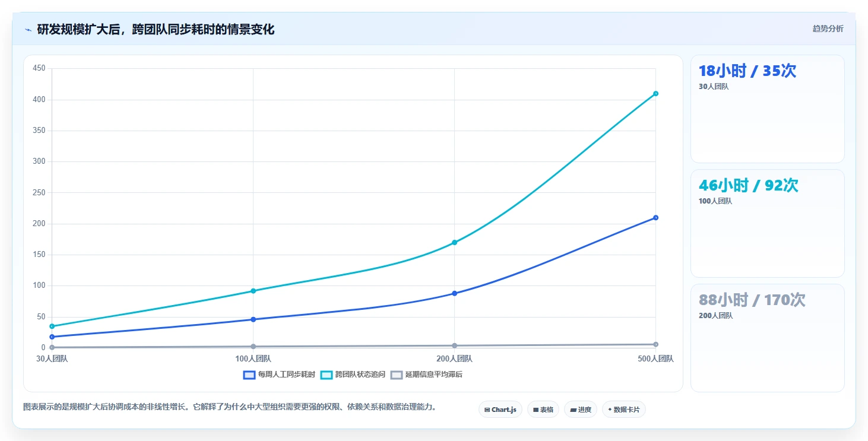Click the description text below the chart
The width and height of the screenshot is (868, 441).
[230, 407]
